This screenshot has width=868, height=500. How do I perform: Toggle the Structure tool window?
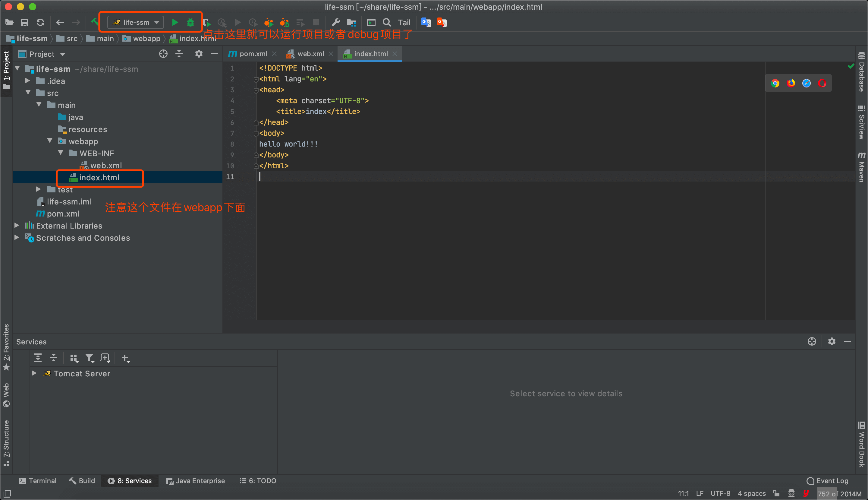pyautogui.click(x=6, y=443)
